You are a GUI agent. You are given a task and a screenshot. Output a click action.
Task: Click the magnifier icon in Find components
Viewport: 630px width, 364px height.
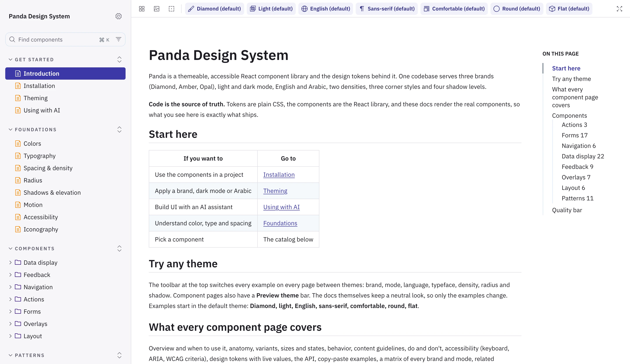click(x=12, y=39)
